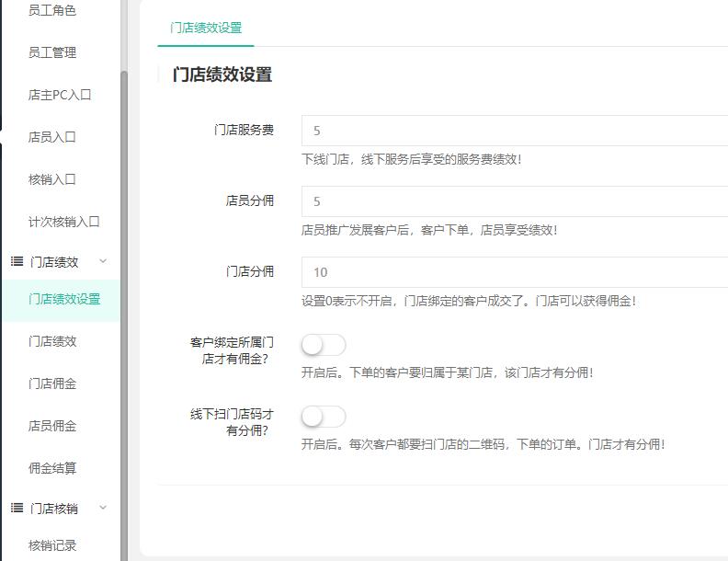This screenshot has height=561, width=728.
Task: Open 员工角色 in the sidebar
Action: (52, 10)
